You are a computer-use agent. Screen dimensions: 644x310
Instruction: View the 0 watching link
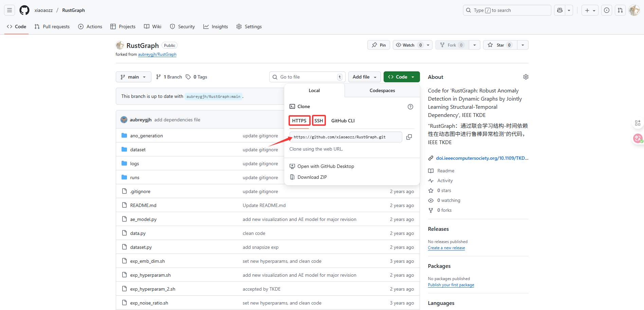(x=444, y=200)
